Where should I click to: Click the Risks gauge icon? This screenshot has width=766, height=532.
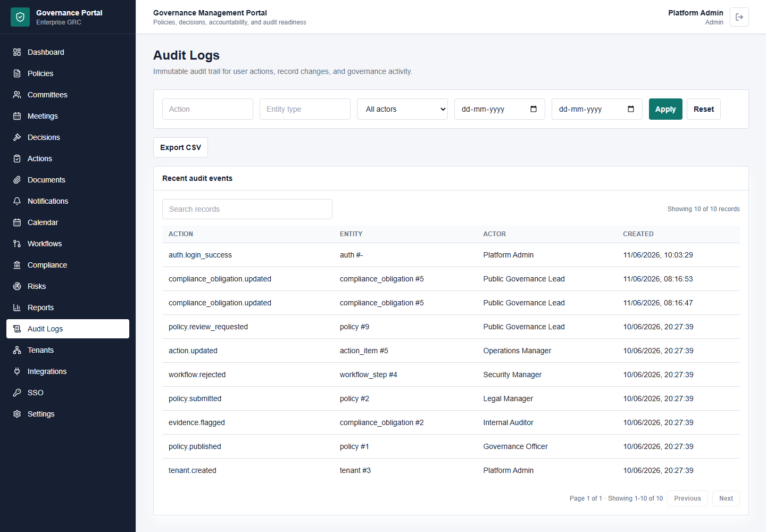point(17,286)
